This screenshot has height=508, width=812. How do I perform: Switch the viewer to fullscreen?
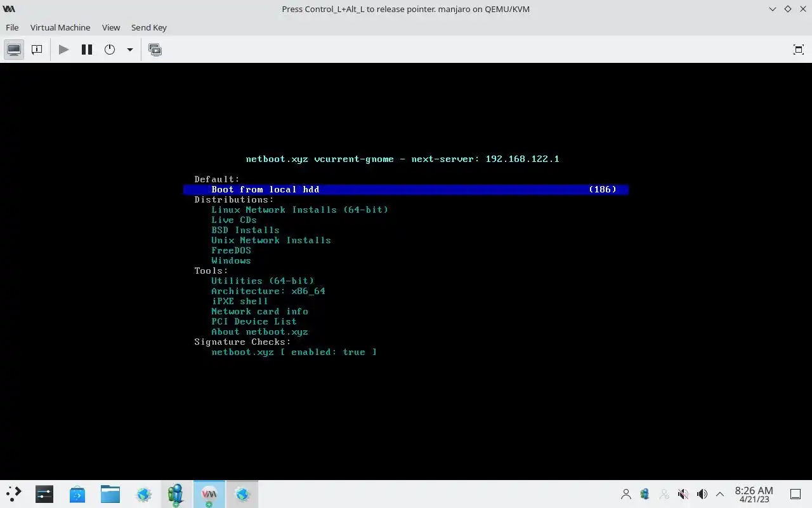[x=798, y=50]
